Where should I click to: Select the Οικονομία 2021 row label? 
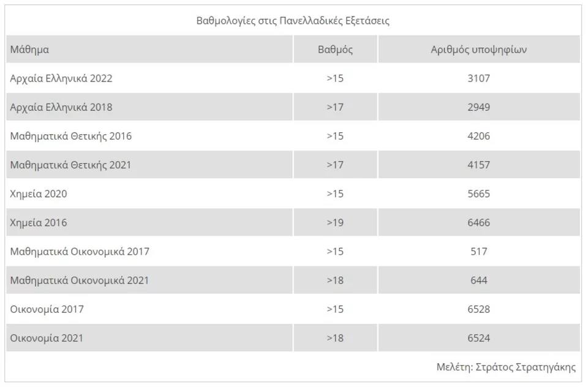point(47,337)
